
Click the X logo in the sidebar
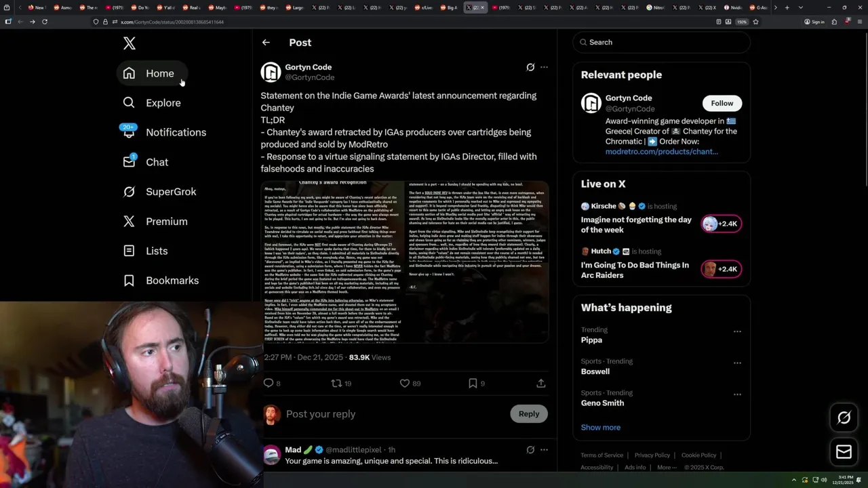coord(130,44)
